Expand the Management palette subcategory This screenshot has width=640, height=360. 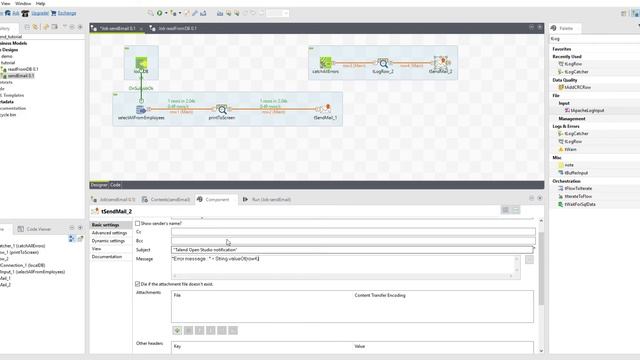pos(572,118)
